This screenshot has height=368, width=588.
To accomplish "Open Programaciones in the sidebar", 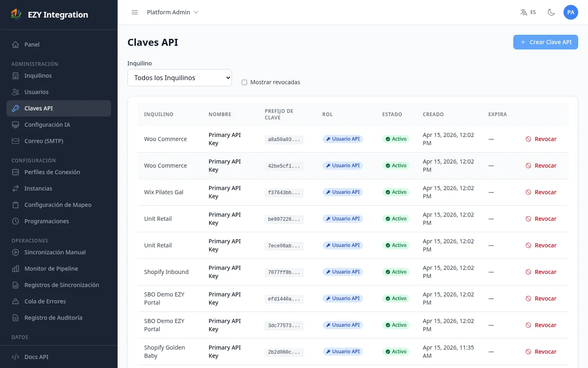I will (x=59, y=221).
